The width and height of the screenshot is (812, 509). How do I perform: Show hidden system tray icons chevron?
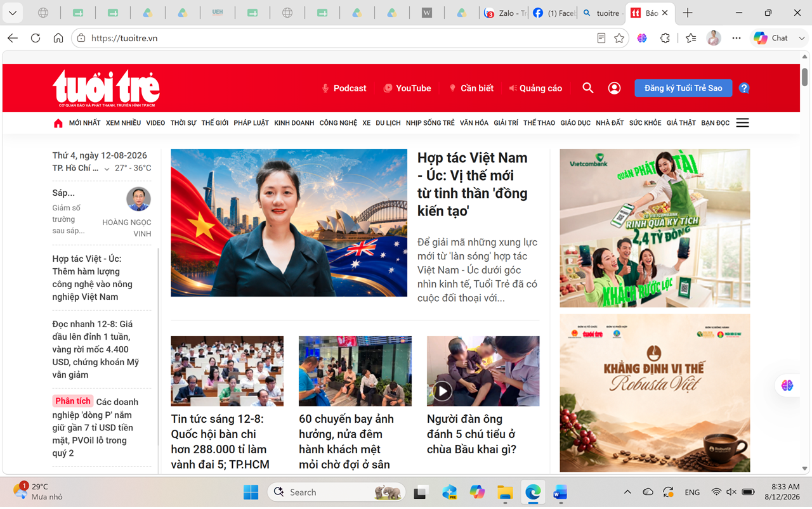[x=627, y=492]
